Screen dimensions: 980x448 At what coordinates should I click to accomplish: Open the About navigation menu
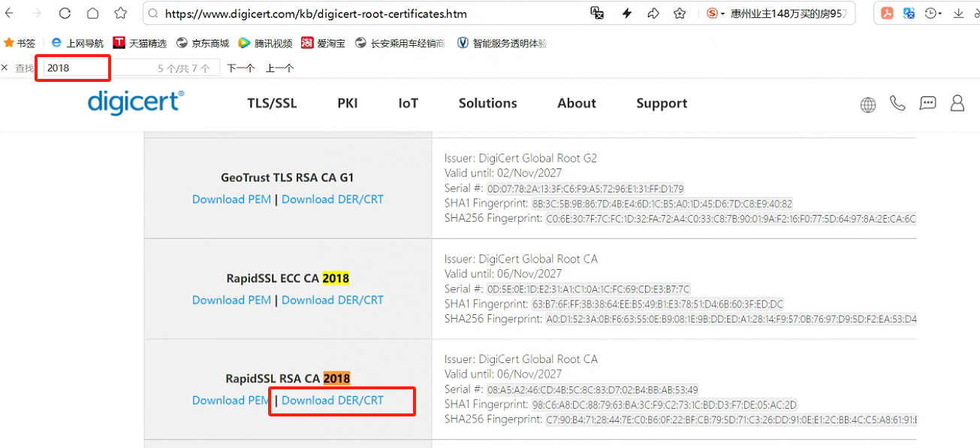(x=576, y=104)
